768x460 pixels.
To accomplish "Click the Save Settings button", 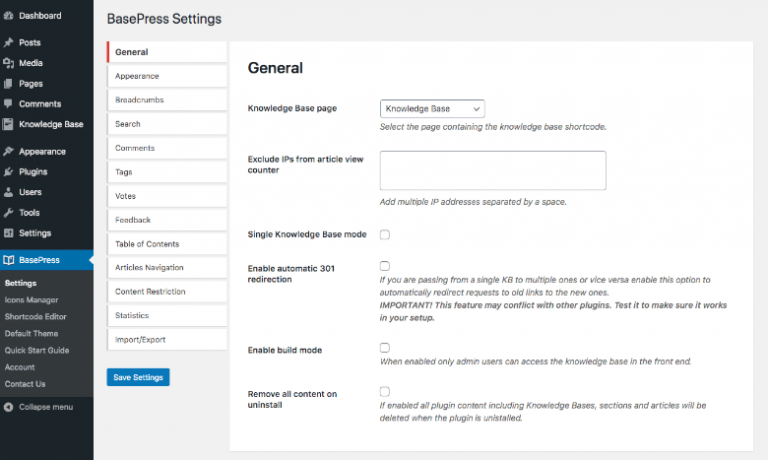I will coord(138,377).
